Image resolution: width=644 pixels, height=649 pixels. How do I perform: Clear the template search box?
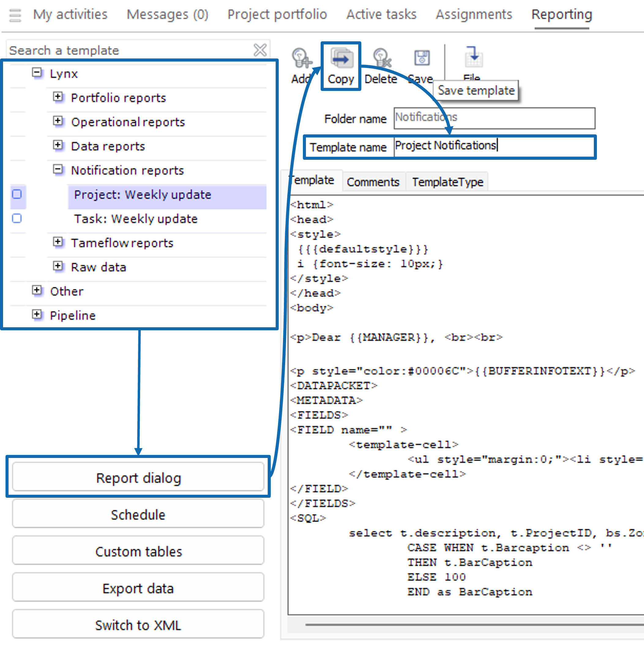(260, 51)
